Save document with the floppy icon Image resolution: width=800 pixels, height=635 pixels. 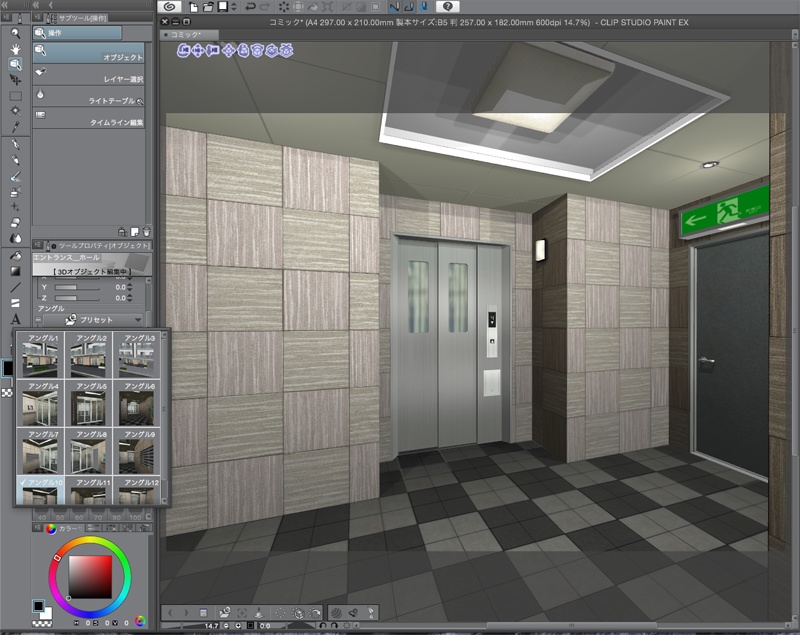pos(223,7)
